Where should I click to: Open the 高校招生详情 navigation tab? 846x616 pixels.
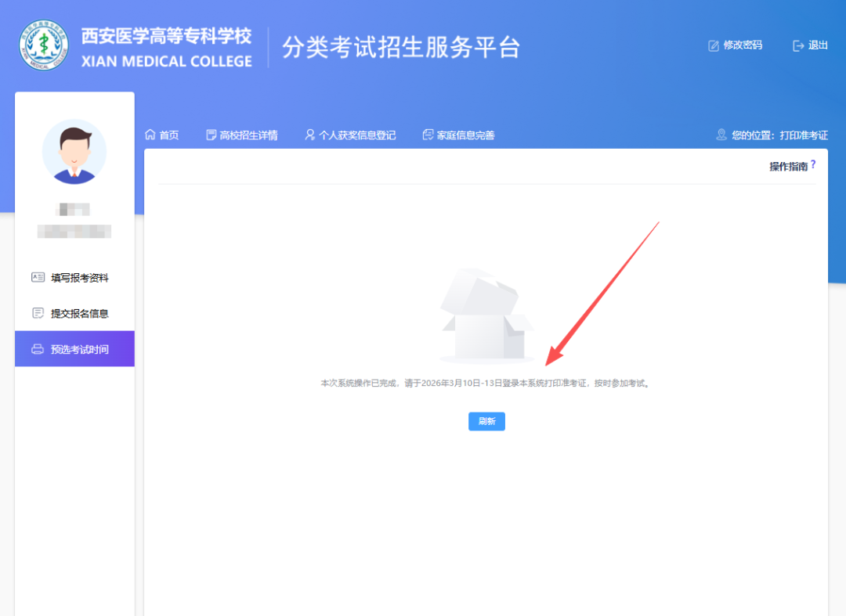tap(248, 135)
